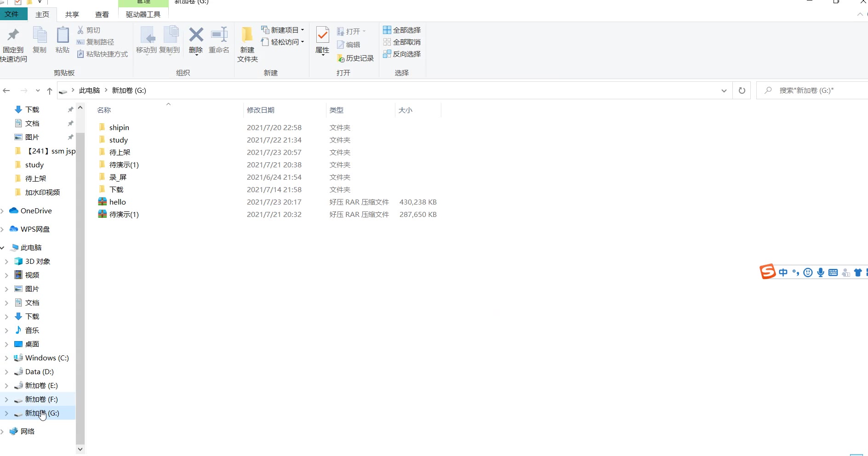Click the emoji face icon on Sogou toolbar
Viewport: 868px width, 456px height.
tap(808, 273)
